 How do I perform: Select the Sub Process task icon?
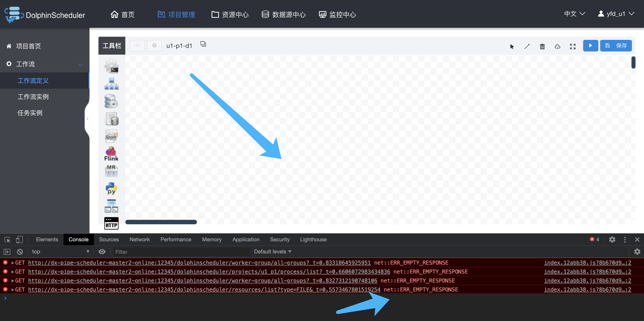pos(111,84)
